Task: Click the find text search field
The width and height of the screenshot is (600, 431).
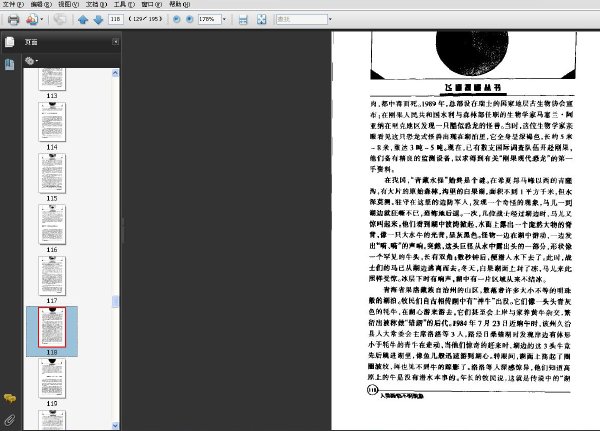Action: tap(302, 19)
